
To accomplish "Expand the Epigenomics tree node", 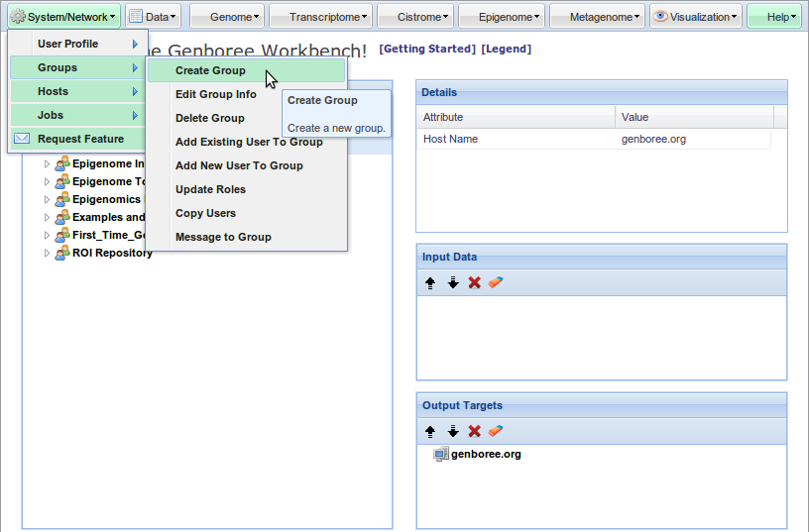I will point(46,199).
